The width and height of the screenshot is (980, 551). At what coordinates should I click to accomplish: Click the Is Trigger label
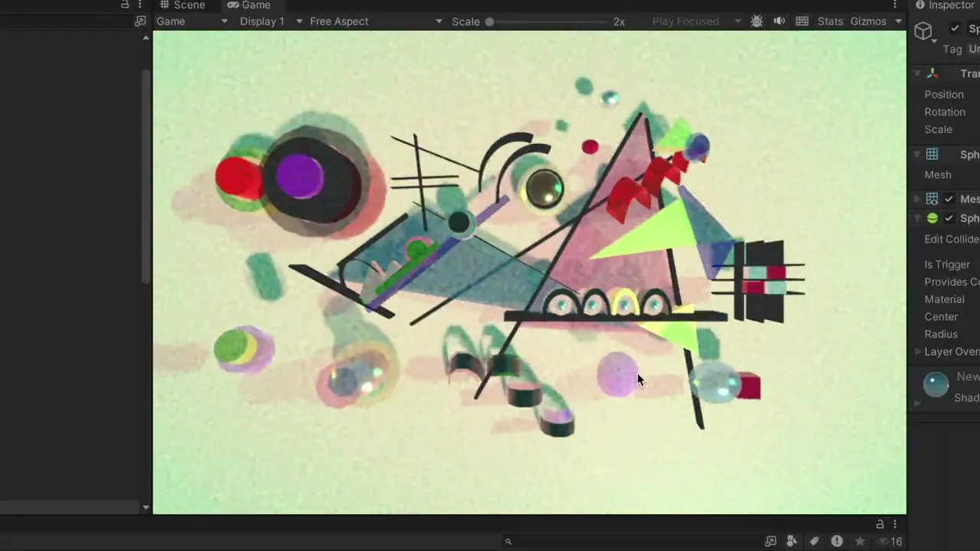[947, 265]
